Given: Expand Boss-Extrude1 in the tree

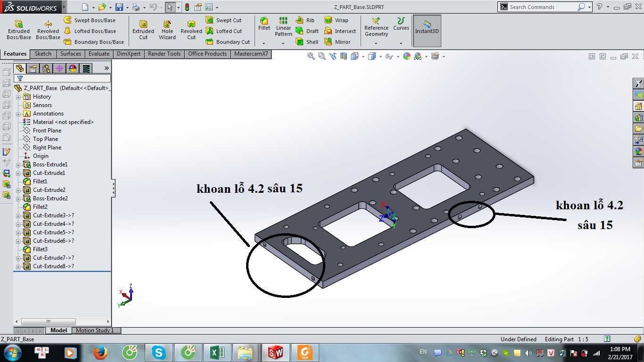Looking at the screenshot, I should [18, 165].
